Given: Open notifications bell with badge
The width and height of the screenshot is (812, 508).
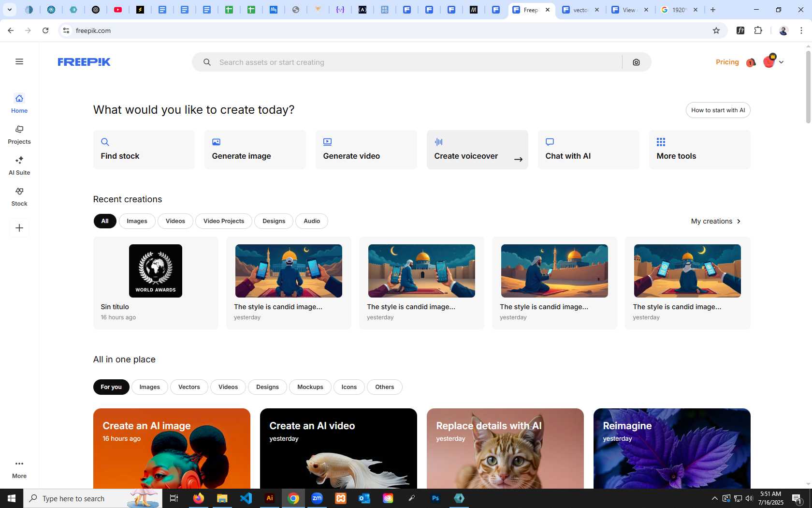Looking at the screenshot, I should click(751, 62).
